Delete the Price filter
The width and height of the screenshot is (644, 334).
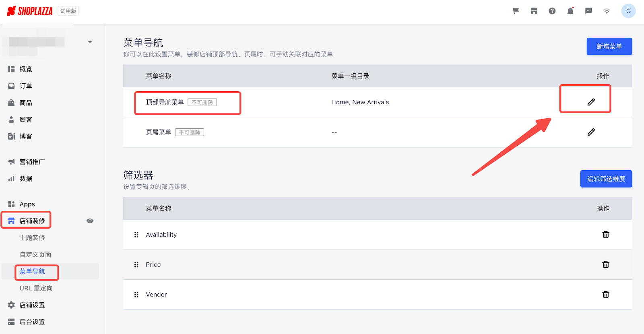pos(605,264)
